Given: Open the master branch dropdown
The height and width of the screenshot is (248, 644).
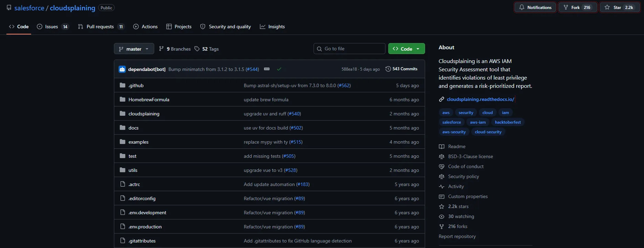Looking at the screenshot, I should click(x=134, y=49).
